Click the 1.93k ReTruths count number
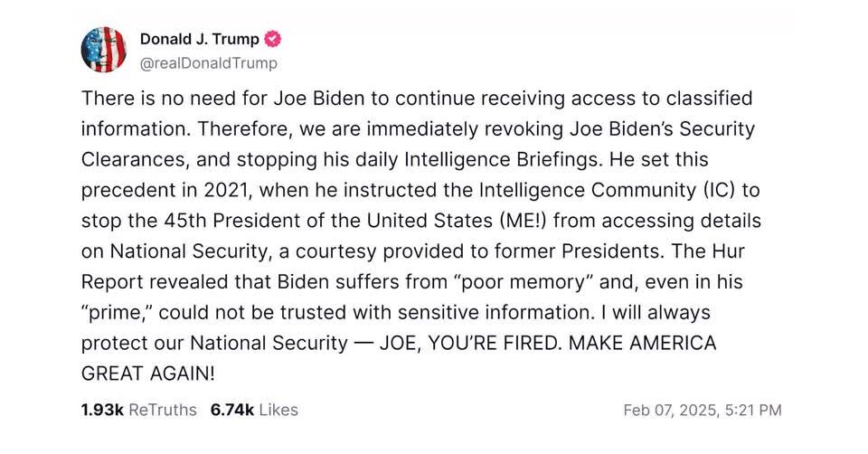The image size is (868, 454). 102,410
